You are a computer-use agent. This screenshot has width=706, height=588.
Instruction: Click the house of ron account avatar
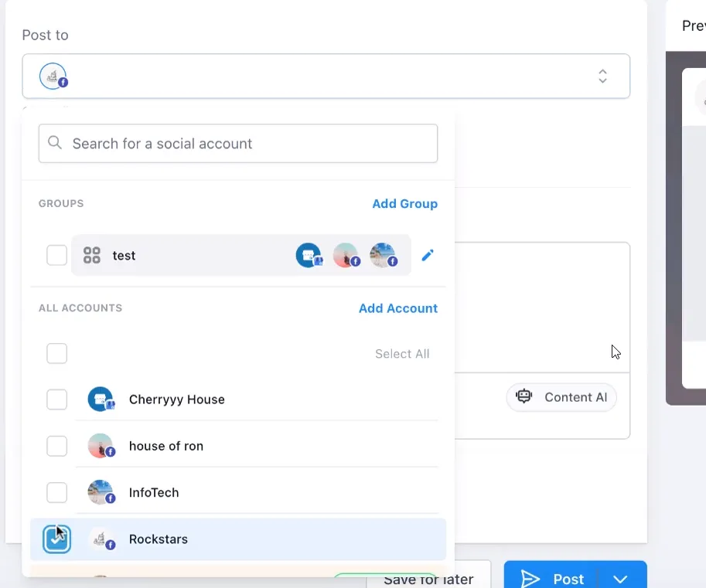click(x=101, y=446)
